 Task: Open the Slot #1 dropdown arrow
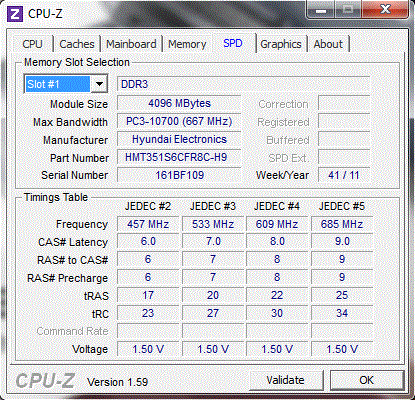[99, 84]
